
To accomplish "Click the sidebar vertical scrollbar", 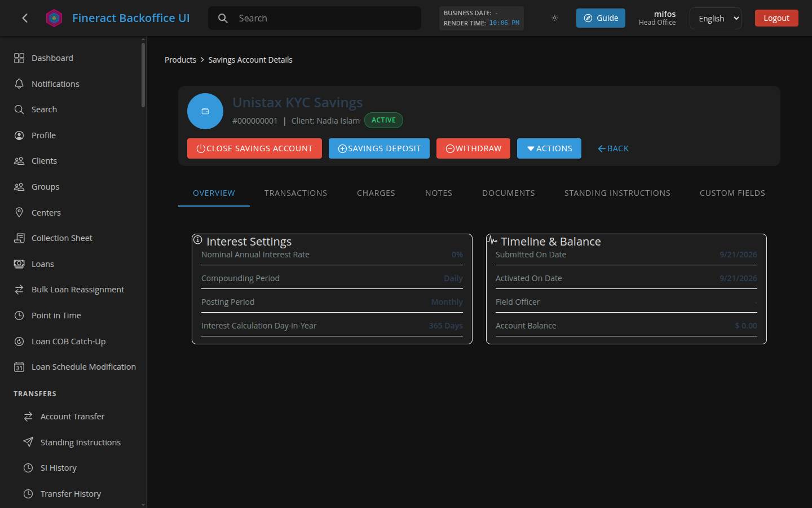I will (143, 73).
